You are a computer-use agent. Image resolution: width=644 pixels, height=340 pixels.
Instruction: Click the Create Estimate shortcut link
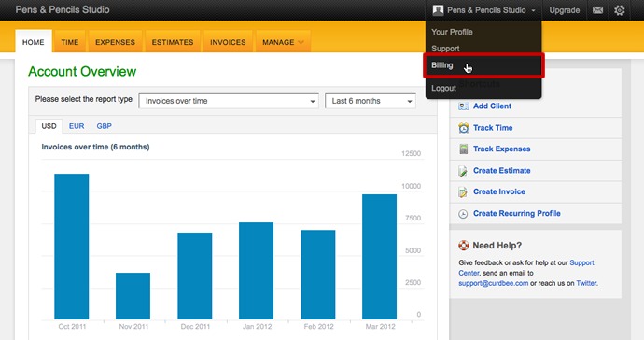pos(501,171)
